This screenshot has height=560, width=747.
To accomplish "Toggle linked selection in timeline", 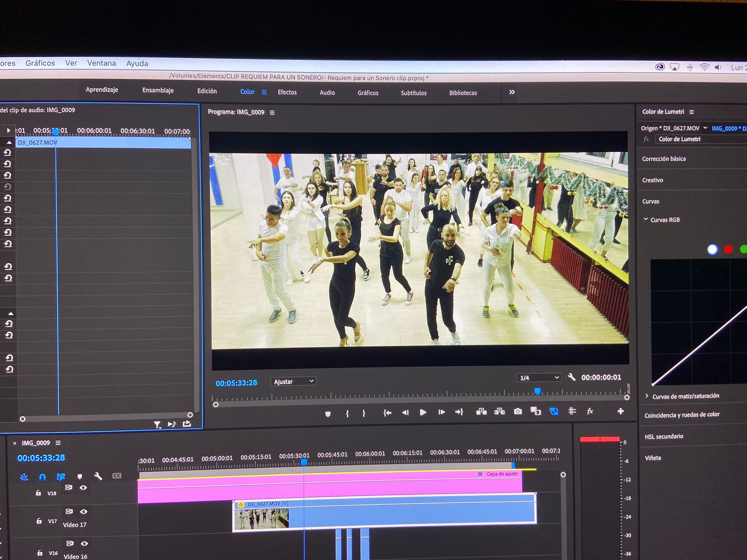I will pos(61,477).
